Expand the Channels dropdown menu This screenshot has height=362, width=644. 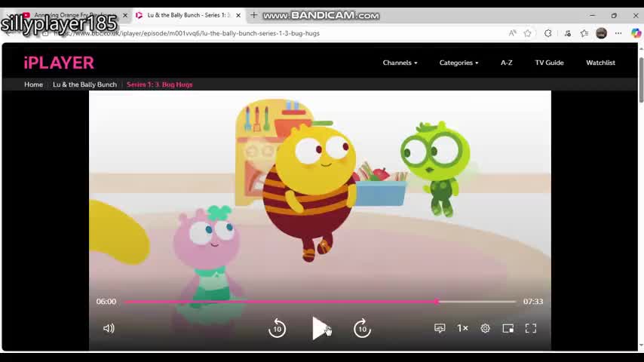[x=400, y=63]
